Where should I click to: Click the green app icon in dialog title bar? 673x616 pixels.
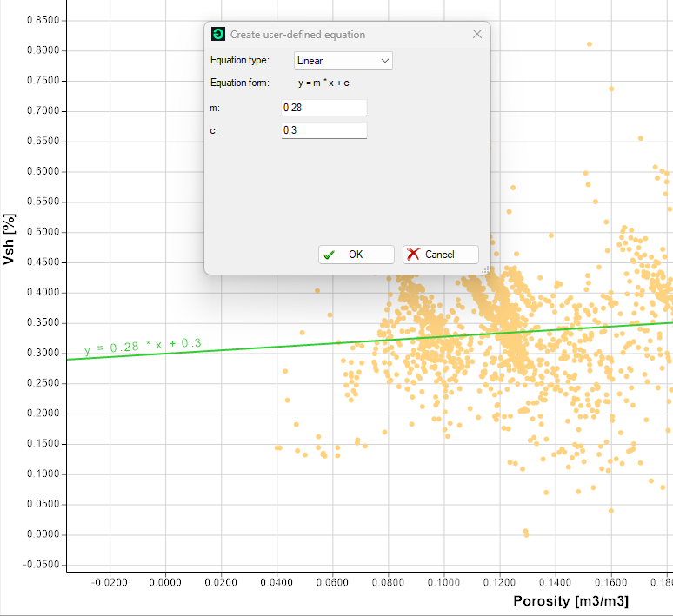pyautogui.click(x=218, y=34)
